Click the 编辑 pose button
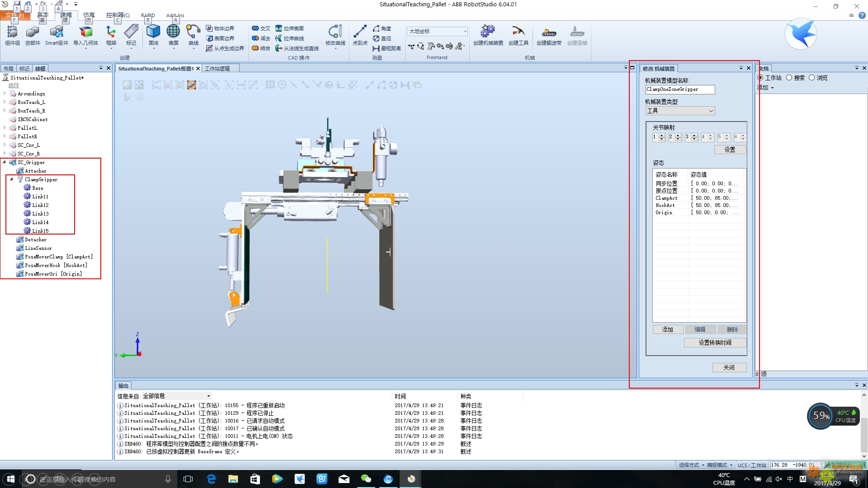 (700, 329)
